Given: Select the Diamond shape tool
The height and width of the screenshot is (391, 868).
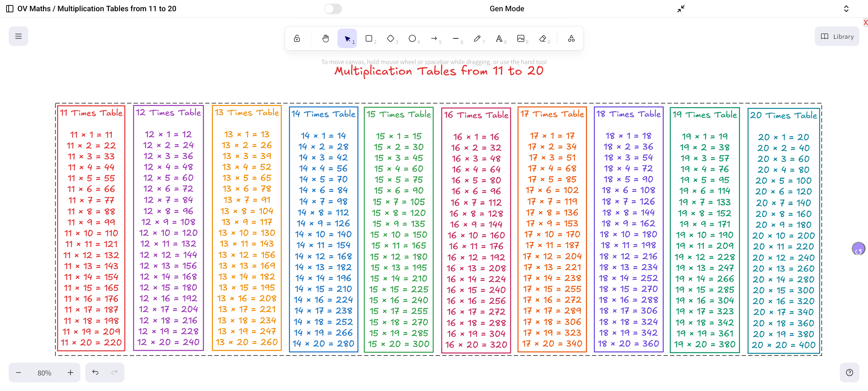Looking at the screenshot, I should point(391,38).
